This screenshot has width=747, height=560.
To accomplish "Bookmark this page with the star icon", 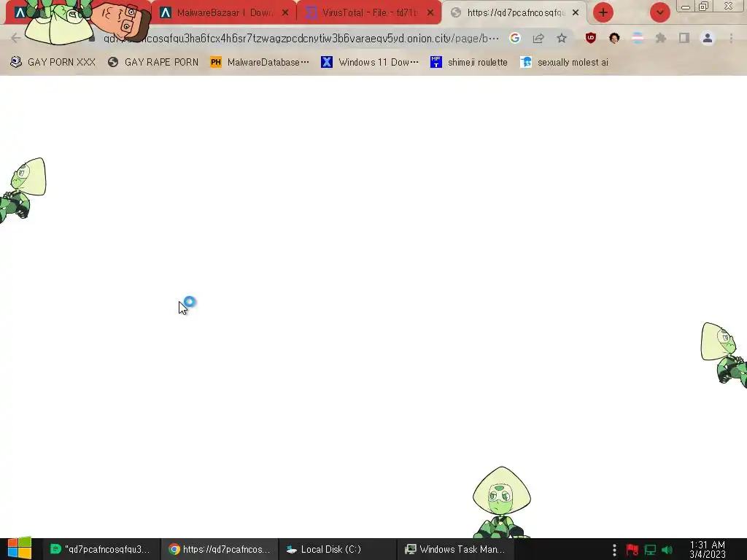I will (x=562, y=38).
